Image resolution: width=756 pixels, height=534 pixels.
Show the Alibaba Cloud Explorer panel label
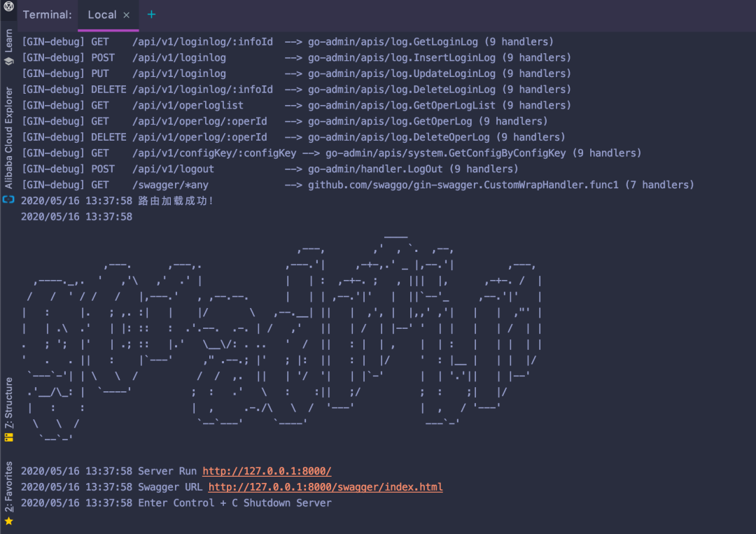point(8,137)
